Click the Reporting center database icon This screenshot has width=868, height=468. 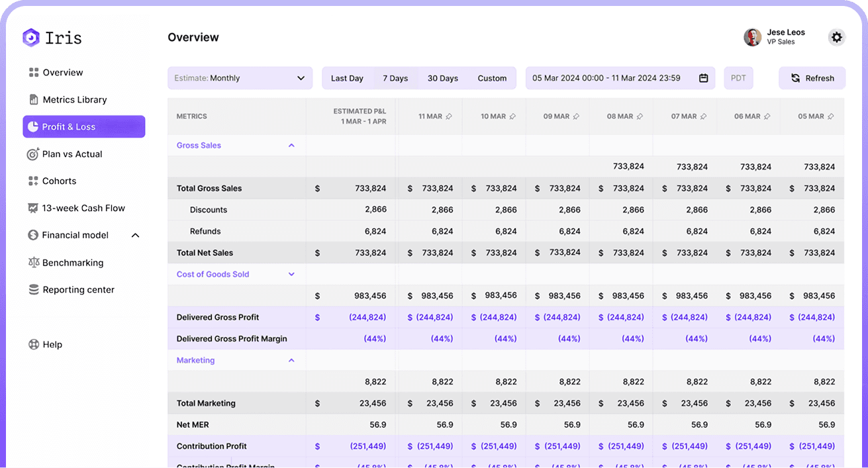tap(34, 290)
